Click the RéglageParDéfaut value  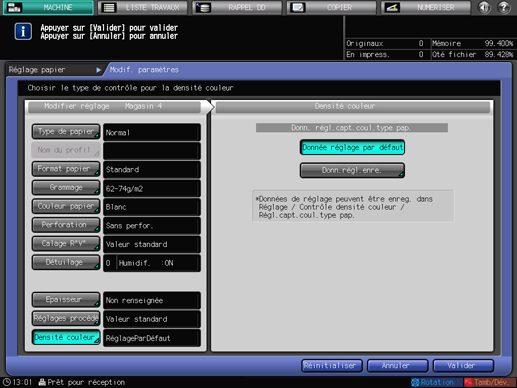152,338
